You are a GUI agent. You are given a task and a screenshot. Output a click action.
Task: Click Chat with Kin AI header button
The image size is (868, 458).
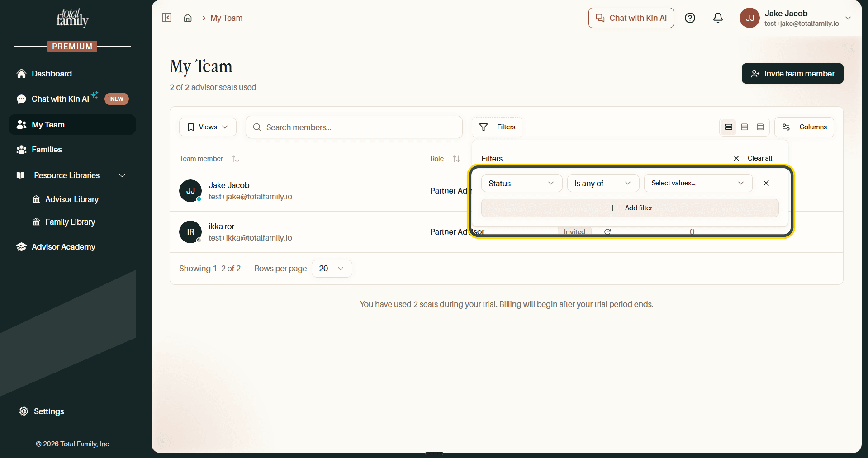[631, 18]
